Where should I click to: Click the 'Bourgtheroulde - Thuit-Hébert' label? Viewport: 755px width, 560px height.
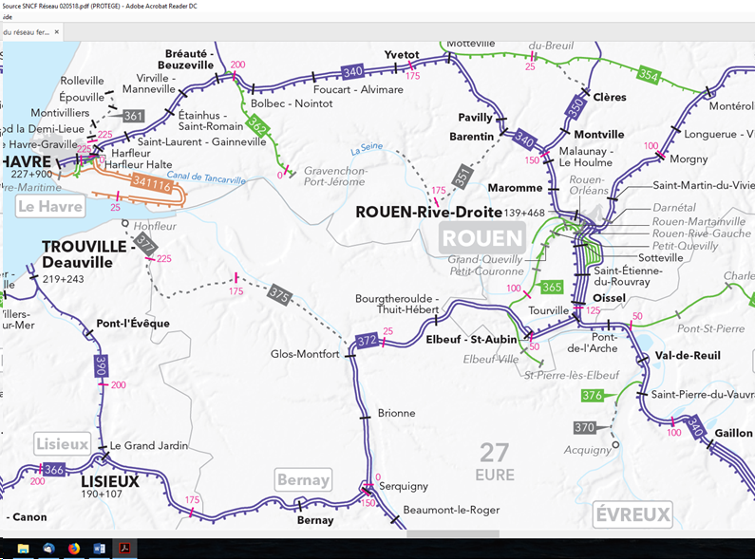point(397,304)
